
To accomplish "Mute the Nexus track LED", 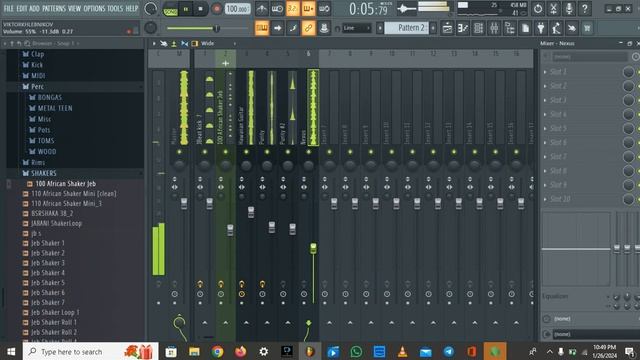I will pyautogui.click(x=309, y=152).
